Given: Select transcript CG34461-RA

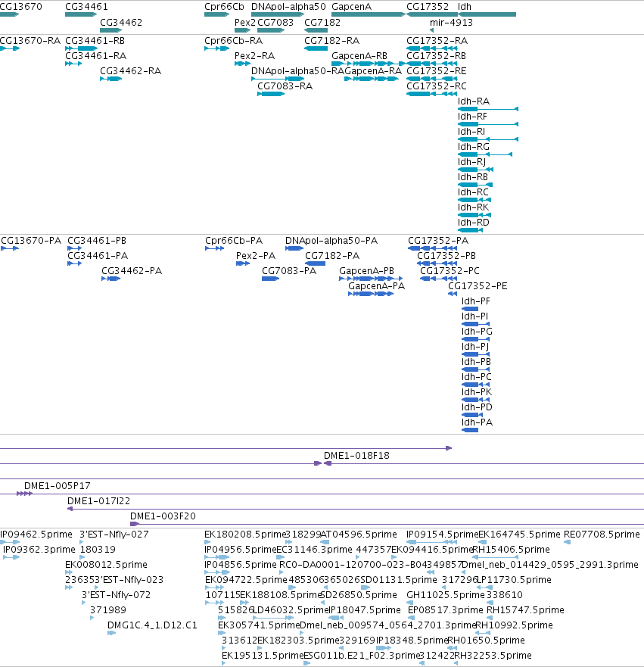Looking at the screenshot, I should (x=95, y=56).
